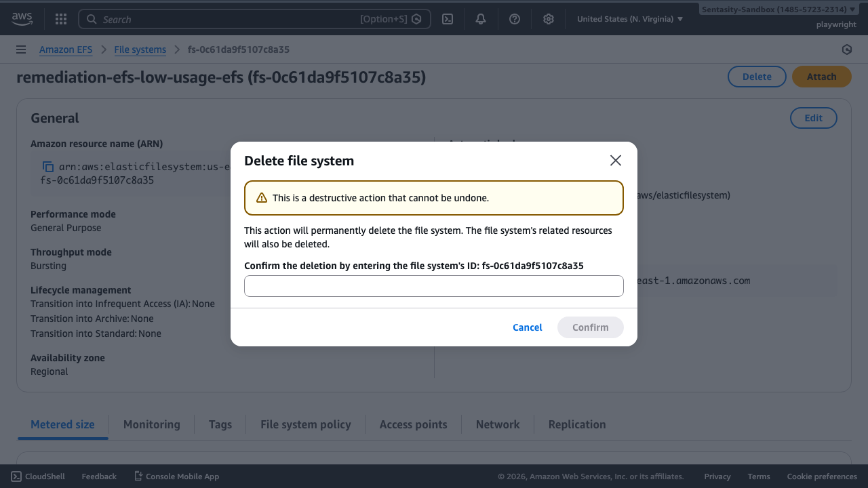
Task: Click the Confirm deletion button
Action: pyautogui.click(x=590, y=327)
